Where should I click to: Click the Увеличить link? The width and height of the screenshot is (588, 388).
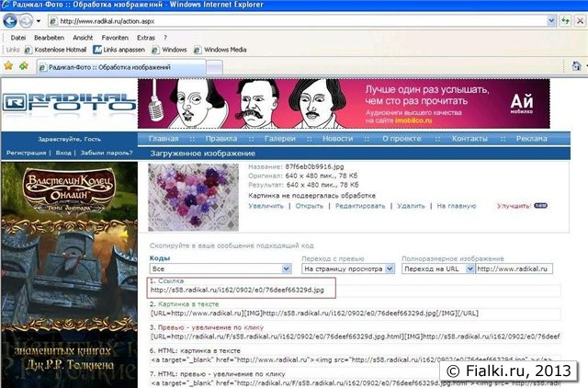tap(266, 206)
